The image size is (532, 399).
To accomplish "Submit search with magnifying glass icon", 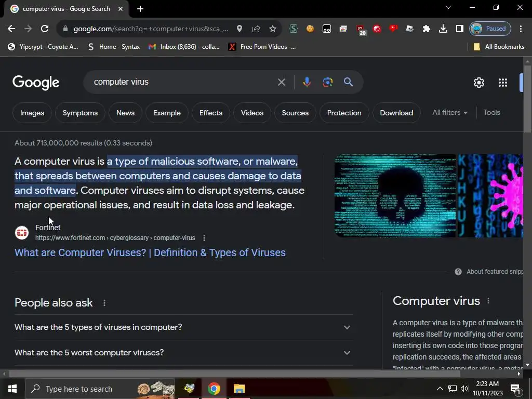I will [348, 82].
